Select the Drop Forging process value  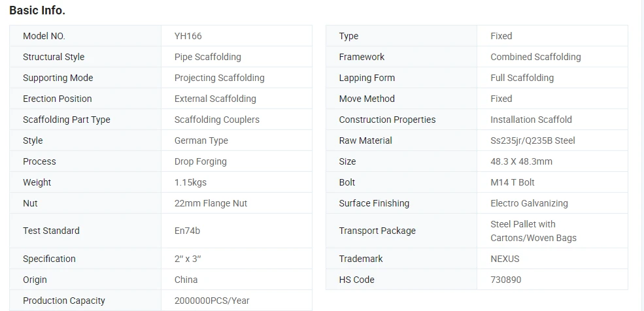(x=201, y=161)
